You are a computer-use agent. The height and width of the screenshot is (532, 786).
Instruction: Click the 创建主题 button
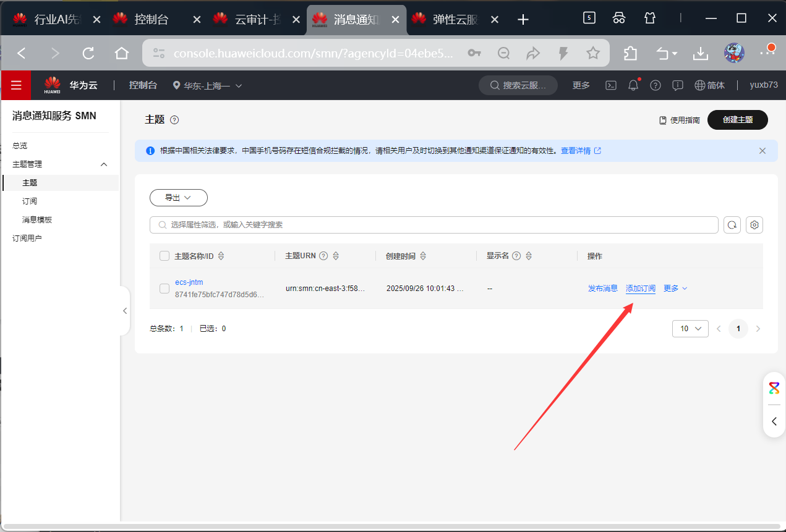pos(738,120)
